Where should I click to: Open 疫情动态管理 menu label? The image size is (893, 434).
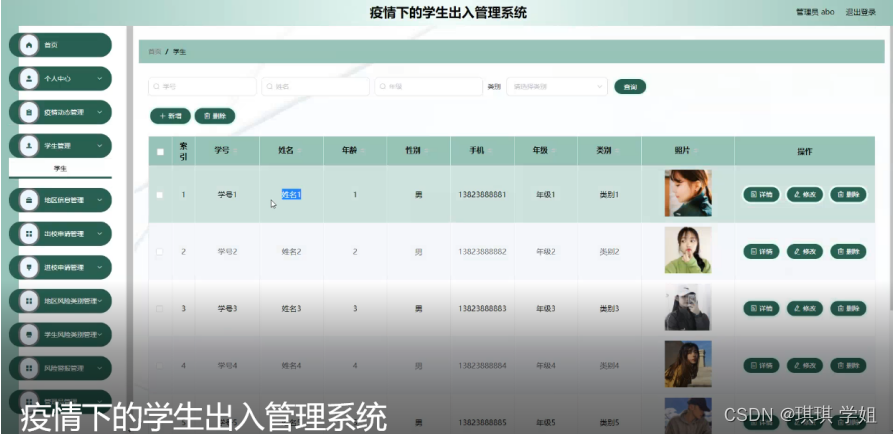tap(64, 112)
